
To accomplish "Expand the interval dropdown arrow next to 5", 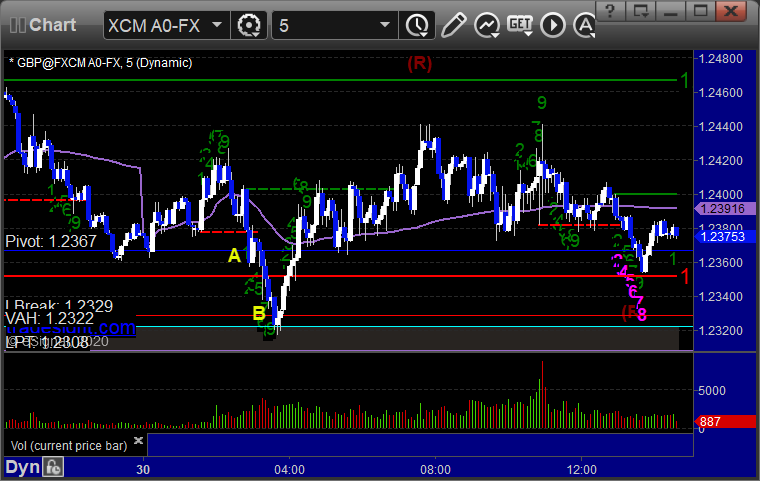I will pos(385,24).
